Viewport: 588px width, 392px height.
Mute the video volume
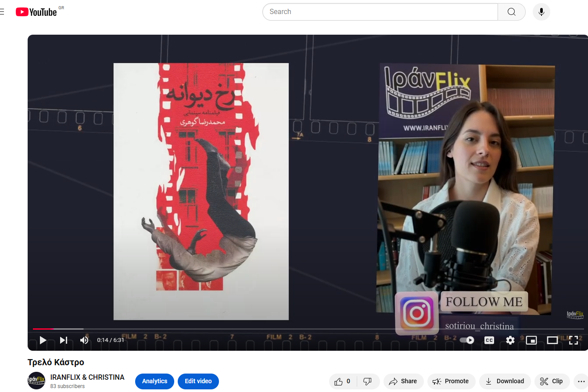84,340
